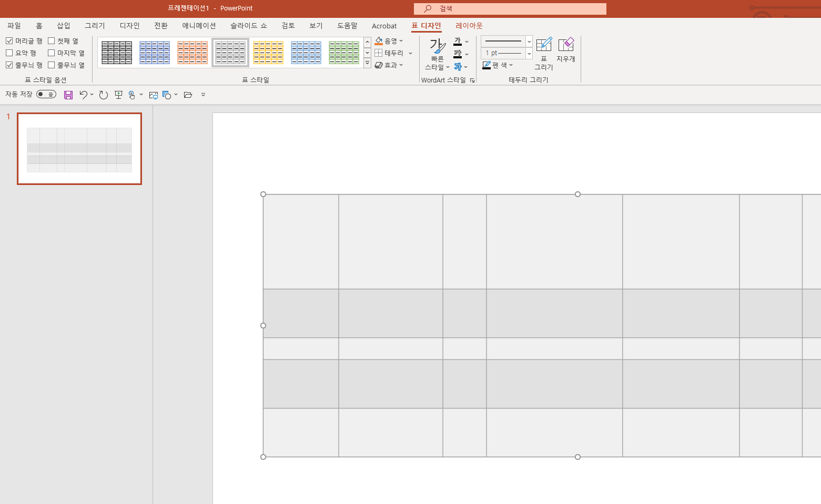Toggle the Header Row (머리글 행) checkbox
Viewport: 821px width, 504px height.
pyautogui.click(x=9, y=41)
